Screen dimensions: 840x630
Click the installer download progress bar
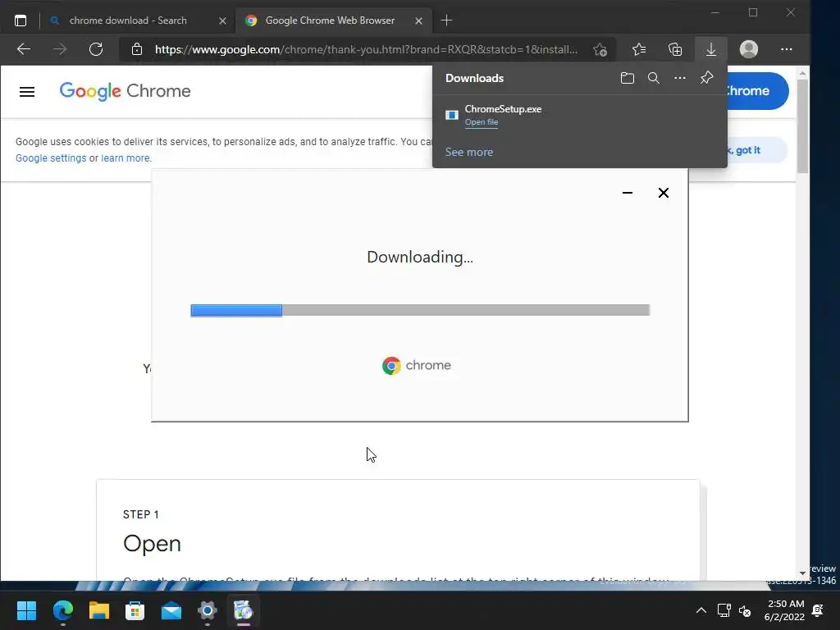(x=420, y=310)
